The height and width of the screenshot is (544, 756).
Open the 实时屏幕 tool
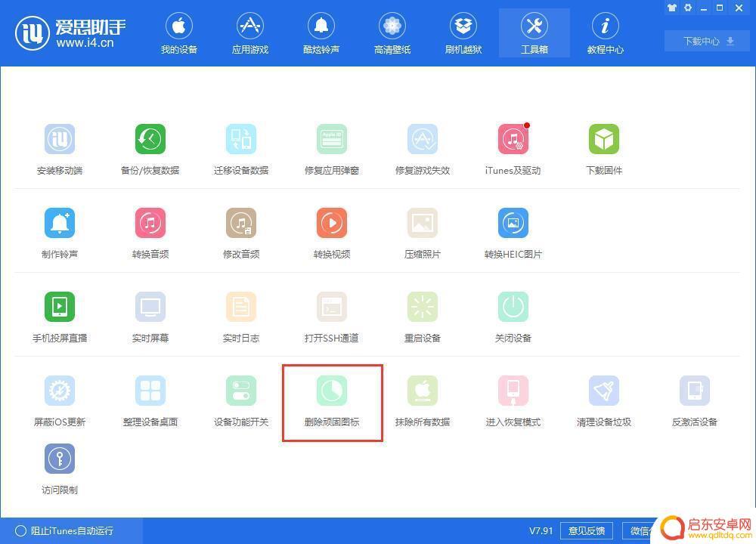(150, 317)
